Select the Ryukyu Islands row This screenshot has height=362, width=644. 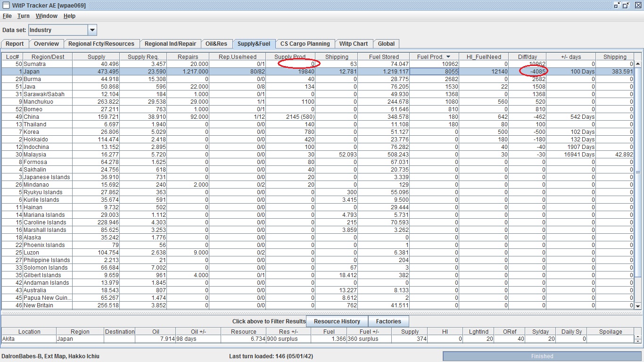[318, 192]
